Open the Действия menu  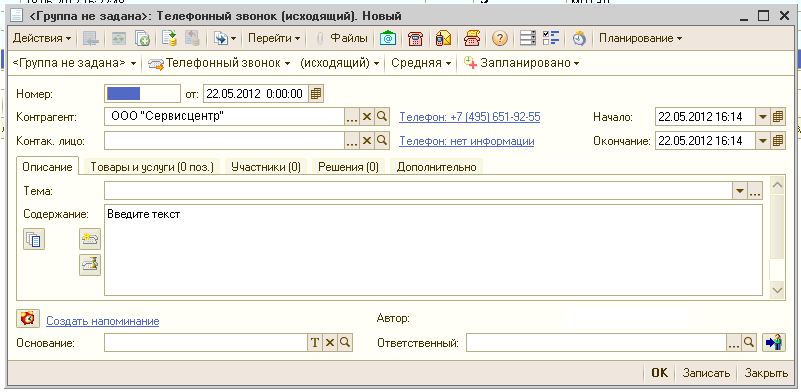42,38
